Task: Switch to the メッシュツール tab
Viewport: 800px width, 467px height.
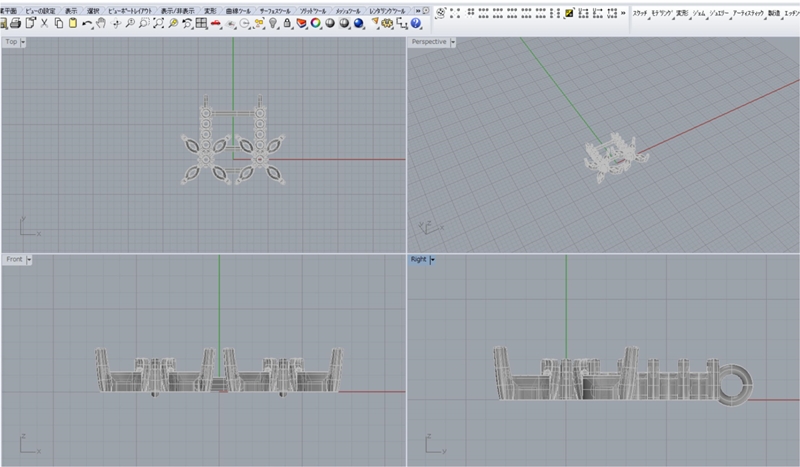Action: (348, 11)
